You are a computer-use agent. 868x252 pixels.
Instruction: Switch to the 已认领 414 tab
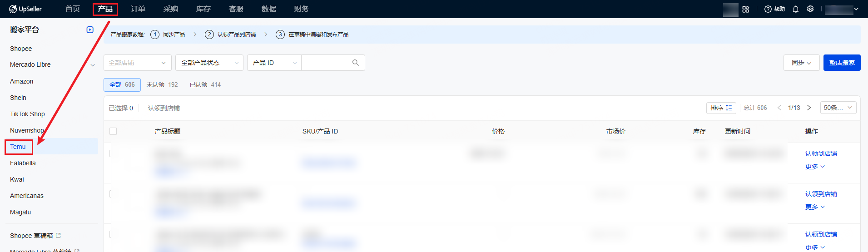click(x=205, y=84)
